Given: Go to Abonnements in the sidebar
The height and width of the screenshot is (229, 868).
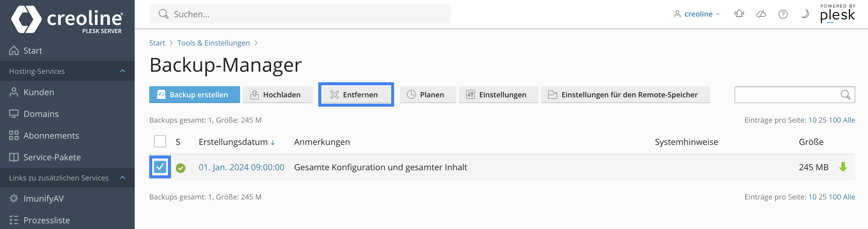Looking at the screenshot, I should coord(51,136).
